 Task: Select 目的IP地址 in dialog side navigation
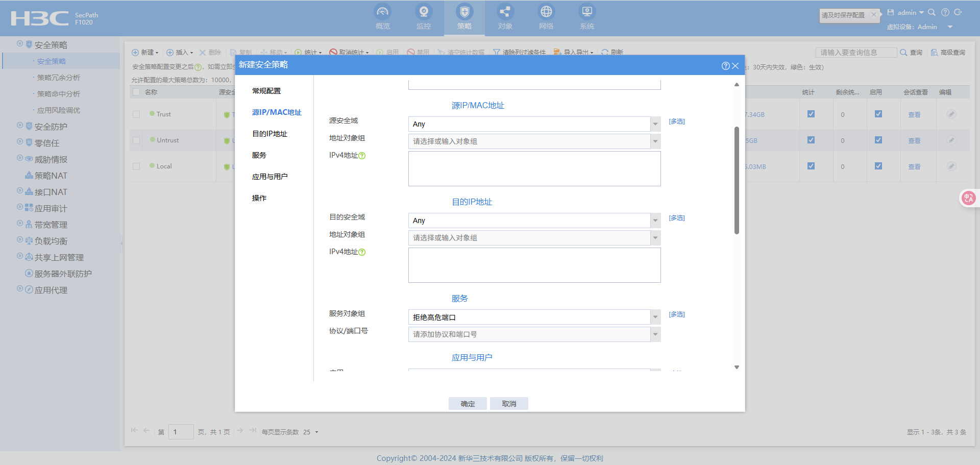coord(269,134)
